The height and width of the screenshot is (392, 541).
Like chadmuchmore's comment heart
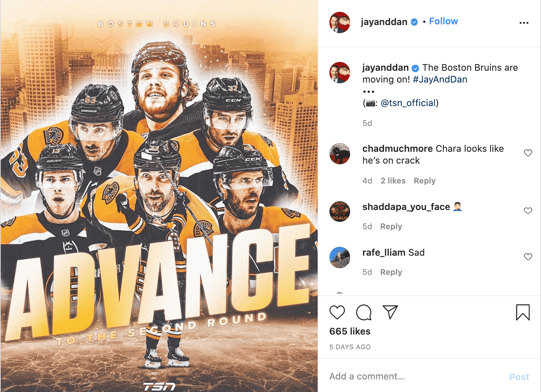pos(528,153)
